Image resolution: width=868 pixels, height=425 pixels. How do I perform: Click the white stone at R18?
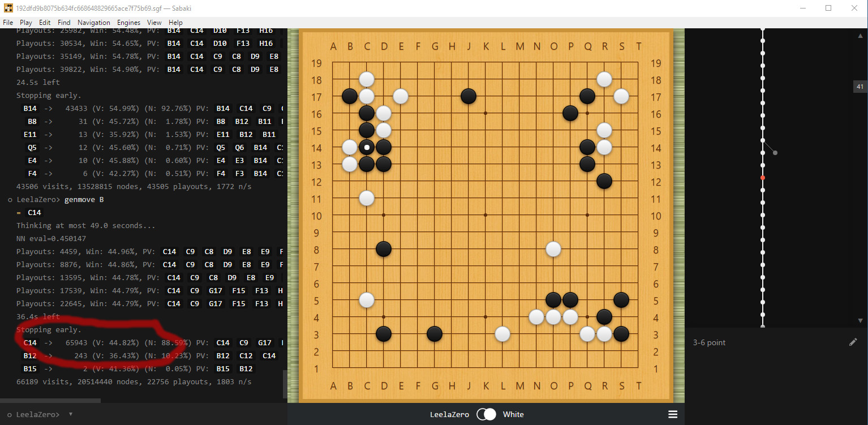click(x=604, y=79)
